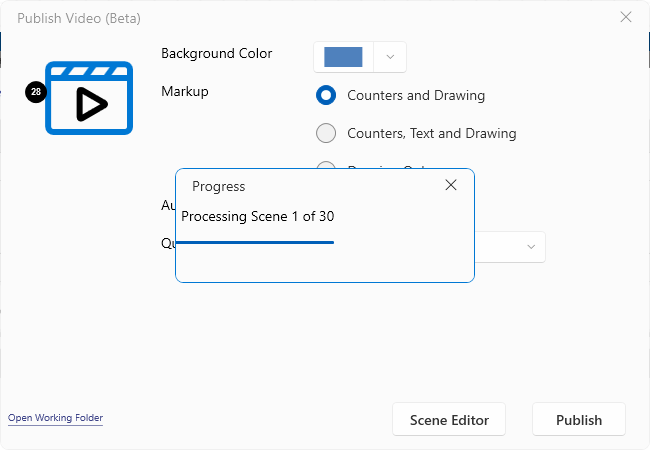
Task: Open the Working Folder link
Action: click(55, 418)
